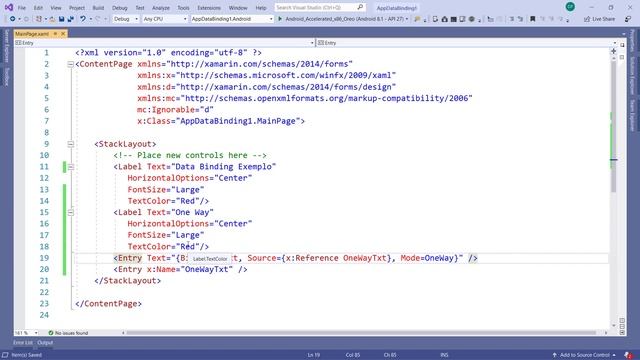Start debugging with the green play icon
This screenshot has width=640, height=360.
(x=280, y=19)
